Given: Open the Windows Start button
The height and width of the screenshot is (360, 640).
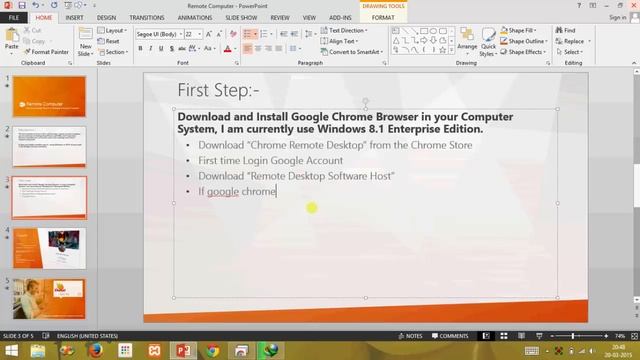Looking at the screenshot, I should [11, 351].
